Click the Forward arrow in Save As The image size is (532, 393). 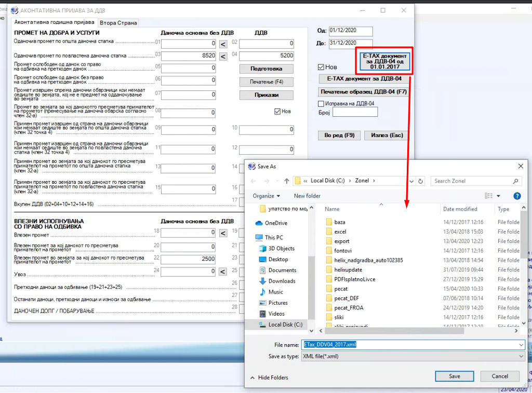(x=267, y=181)
